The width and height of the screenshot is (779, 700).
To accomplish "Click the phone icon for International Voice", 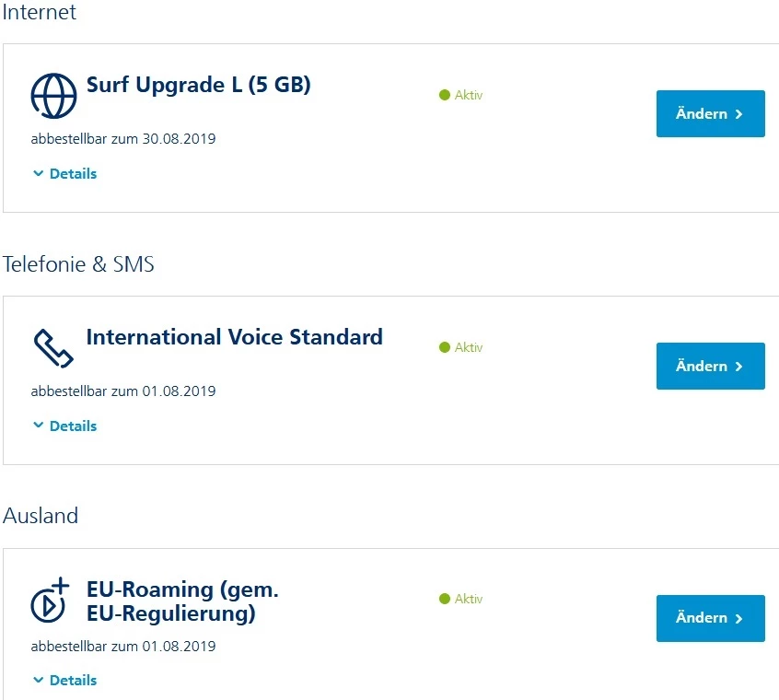I will pos(53,346).
